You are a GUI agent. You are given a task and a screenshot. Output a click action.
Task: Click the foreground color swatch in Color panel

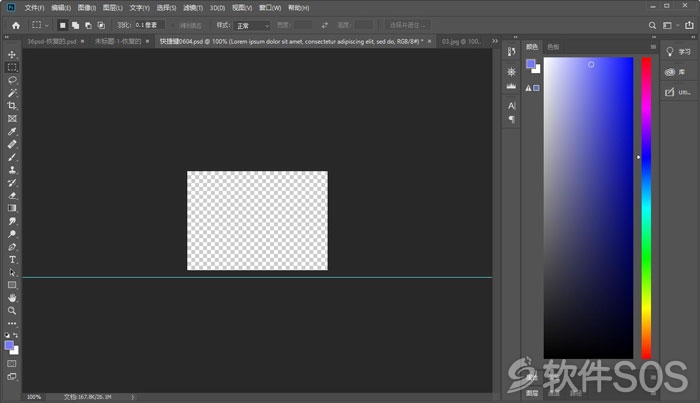[x=530, y=64]
